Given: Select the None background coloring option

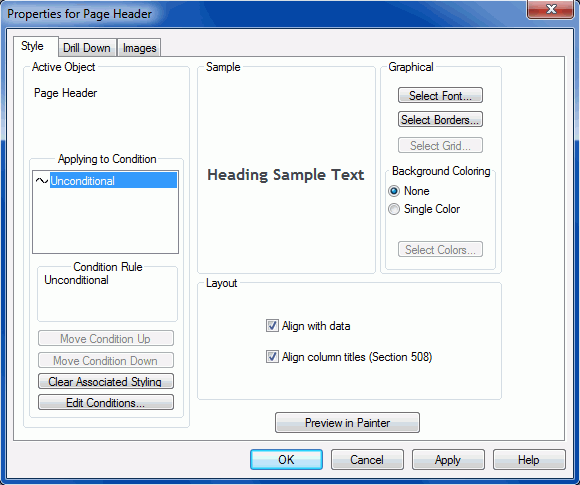Looking at the screenshot, I should [x=394, y=191].
